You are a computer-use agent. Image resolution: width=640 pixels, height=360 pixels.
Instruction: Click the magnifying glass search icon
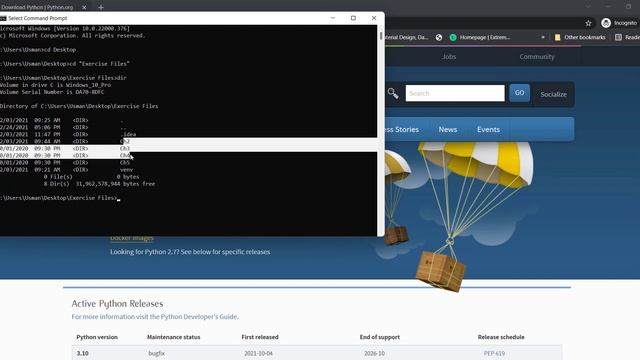tap(393, 93)
